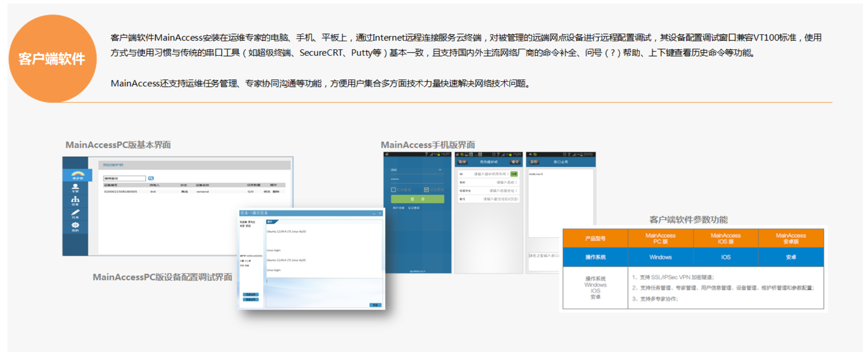Open the 我的 gear icon in PC sidebar

75,227
